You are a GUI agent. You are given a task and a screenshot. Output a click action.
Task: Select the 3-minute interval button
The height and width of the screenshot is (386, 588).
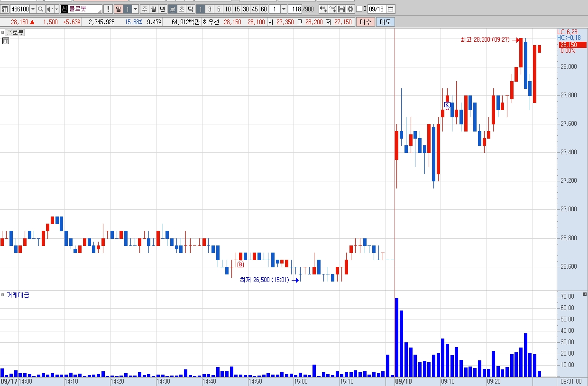pyautogui.click(x=210, y=9)
